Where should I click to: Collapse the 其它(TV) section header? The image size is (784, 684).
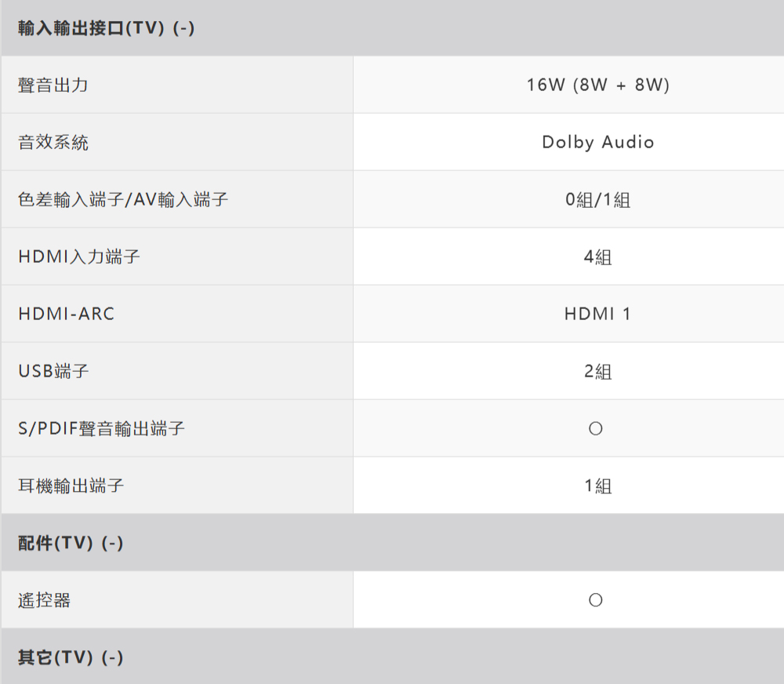(71, 657)
